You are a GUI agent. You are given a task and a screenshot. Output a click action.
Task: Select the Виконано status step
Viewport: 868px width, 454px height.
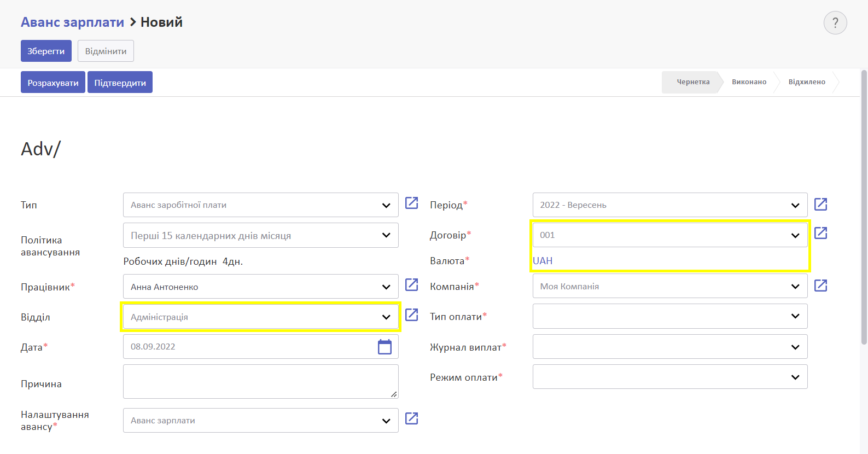749,82
